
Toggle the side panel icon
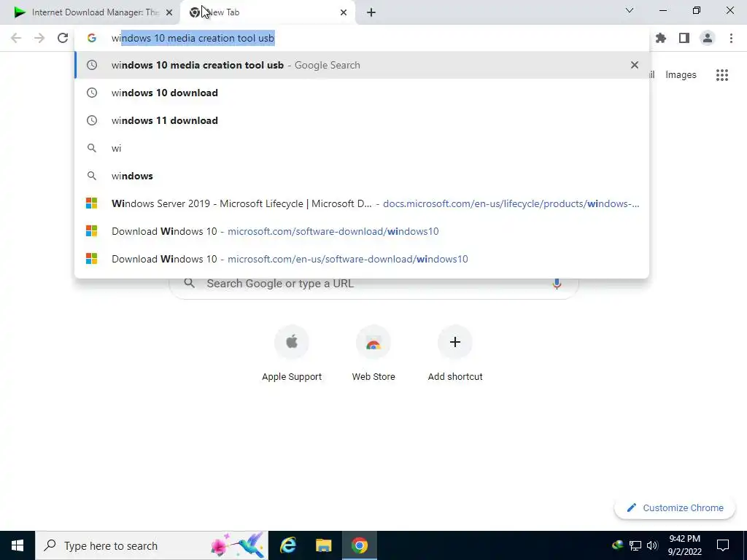pyautogui.click(x=684, y=38)
